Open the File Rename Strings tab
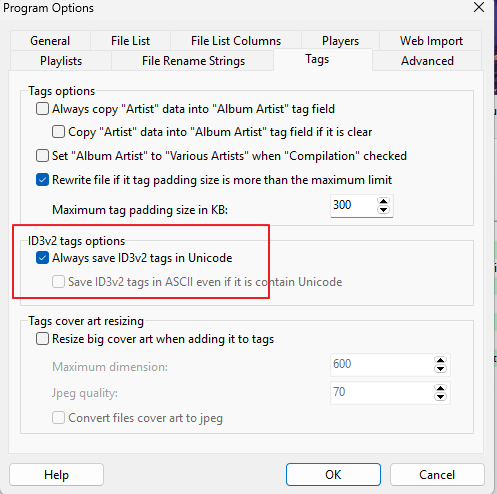Screen dimensions: 497x494 tap(193, 61)
